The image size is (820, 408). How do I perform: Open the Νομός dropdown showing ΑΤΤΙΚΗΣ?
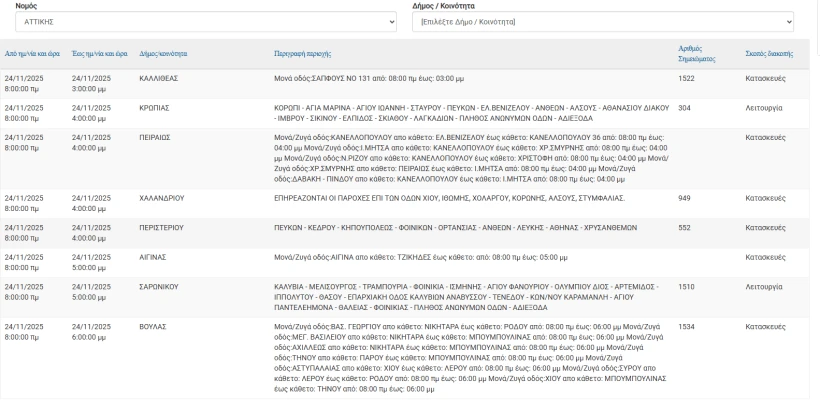pyautogui.click(x=206, y=22)
